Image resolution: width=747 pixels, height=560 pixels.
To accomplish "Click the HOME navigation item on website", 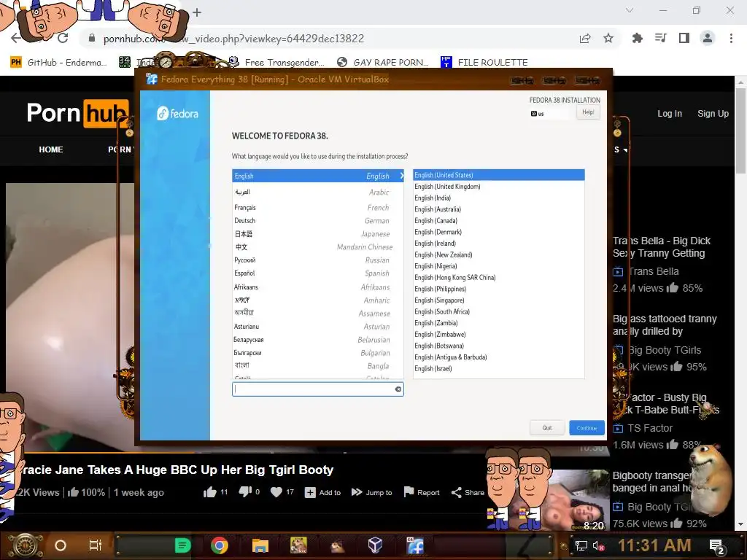I will point(51,149).
